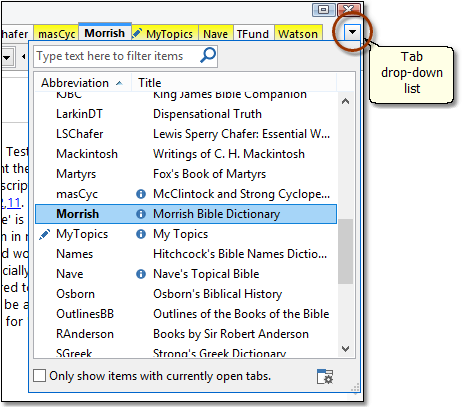Switch to the MyTopics tab

[x=165, y=33]
